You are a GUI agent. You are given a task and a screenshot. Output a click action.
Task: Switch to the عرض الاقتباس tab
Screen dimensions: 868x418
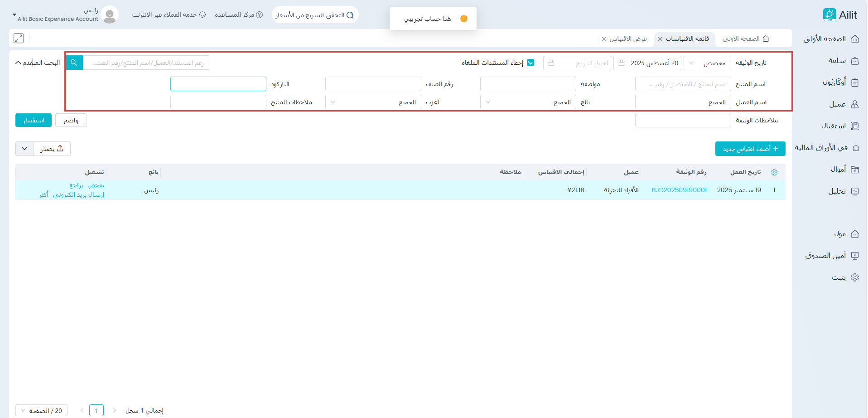[x=628, y=39]
